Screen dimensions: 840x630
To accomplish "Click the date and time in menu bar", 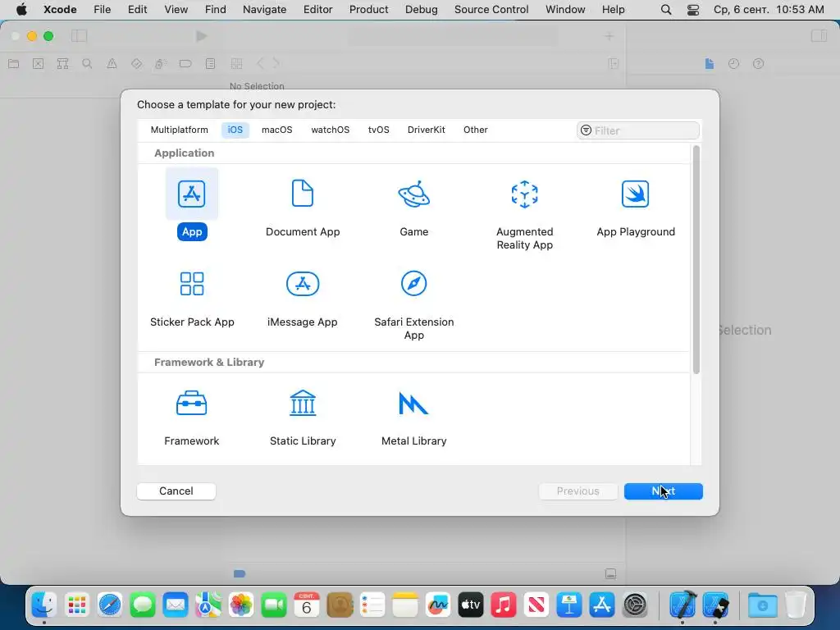I will (769, 10).
